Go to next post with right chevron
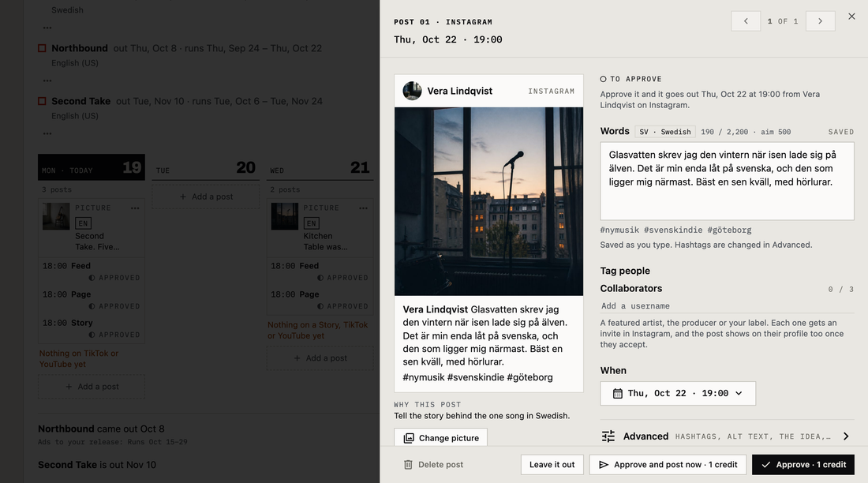 pyautogui.click(x=820, y=21)
